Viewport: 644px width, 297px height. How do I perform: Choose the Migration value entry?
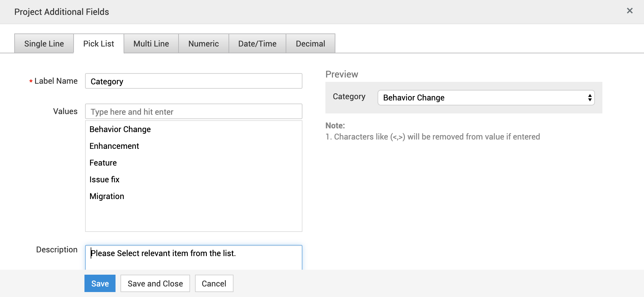[x=107, y=196]
